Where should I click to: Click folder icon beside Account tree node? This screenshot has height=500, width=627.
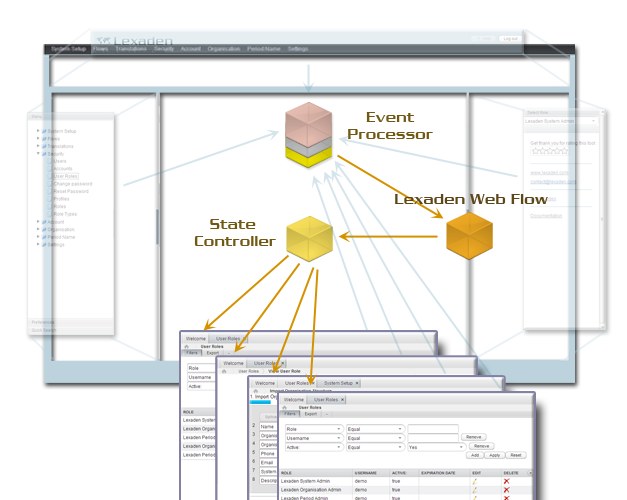[x=44, y=222]
